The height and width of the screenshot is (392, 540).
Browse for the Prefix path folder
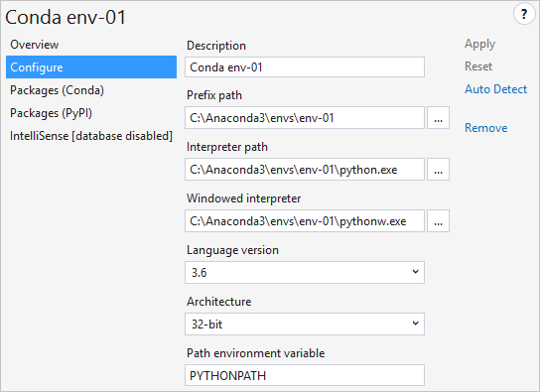point(438,118)
